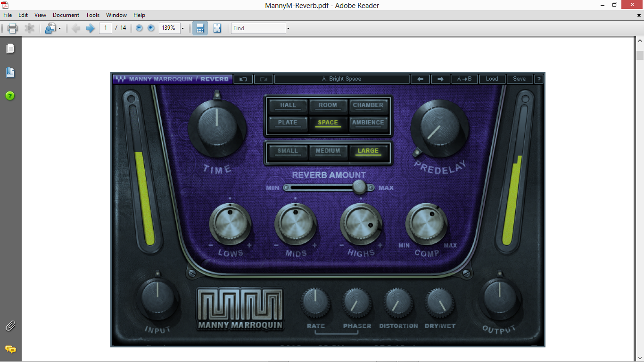This screenshot has height=362, width=644.
Task: Toggle the LARGE size option
Action: pyautogui.click(x=368, y=151)
